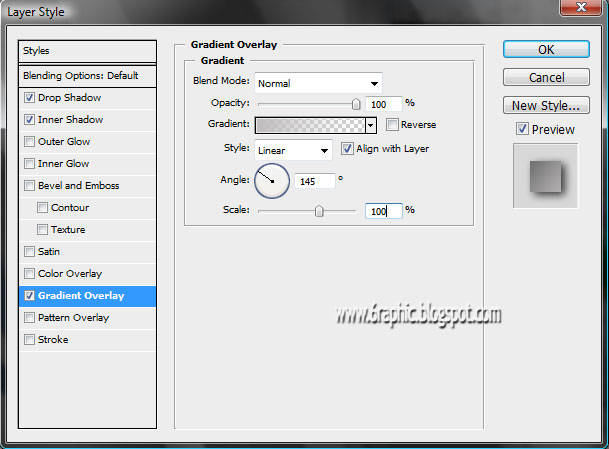Image resolution: width=609 pixels, height=449 pixels.
Task: Select the Contour label
Action: (70, 207)
